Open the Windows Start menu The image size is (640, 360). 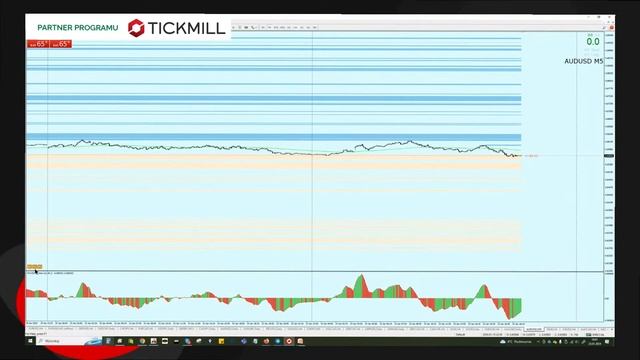30,341
